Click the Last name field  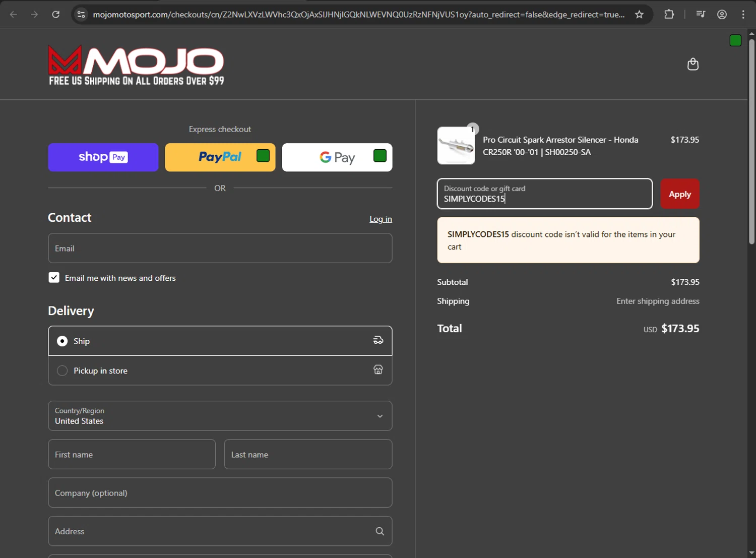click(308, 454)
